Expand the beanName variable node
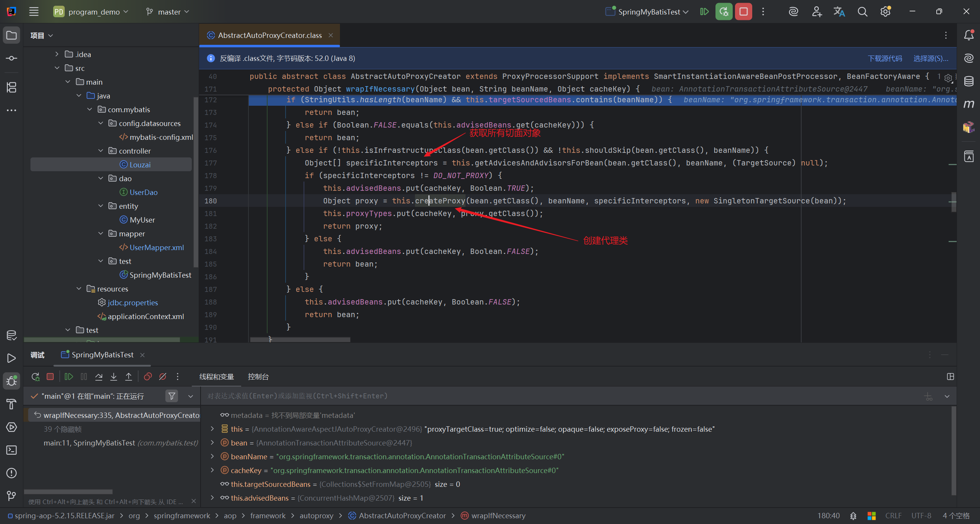The height and width of the screenshot is (524, 980). [x=212, y=457]
